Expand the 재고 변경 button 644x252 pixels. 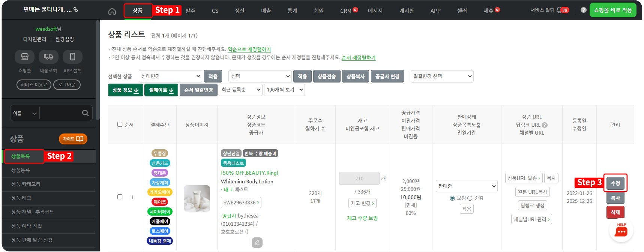pos(363,203)
